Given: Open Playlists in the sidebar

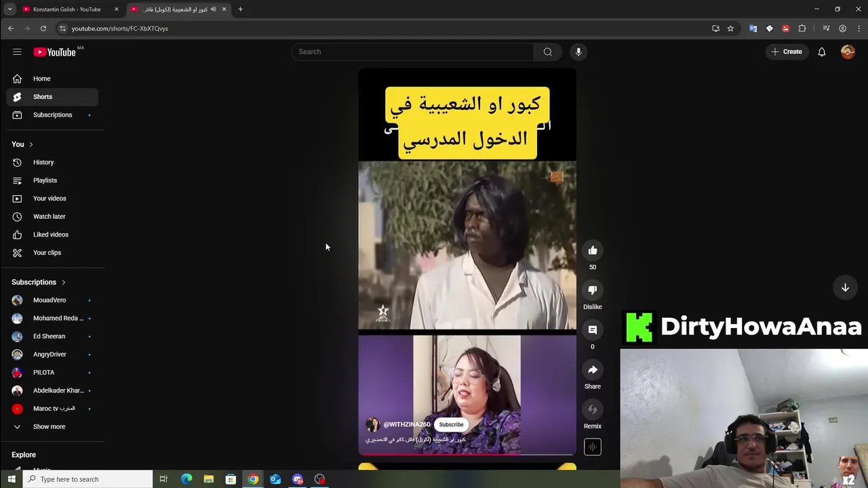Looking at the screenshot, I should 52,180.
